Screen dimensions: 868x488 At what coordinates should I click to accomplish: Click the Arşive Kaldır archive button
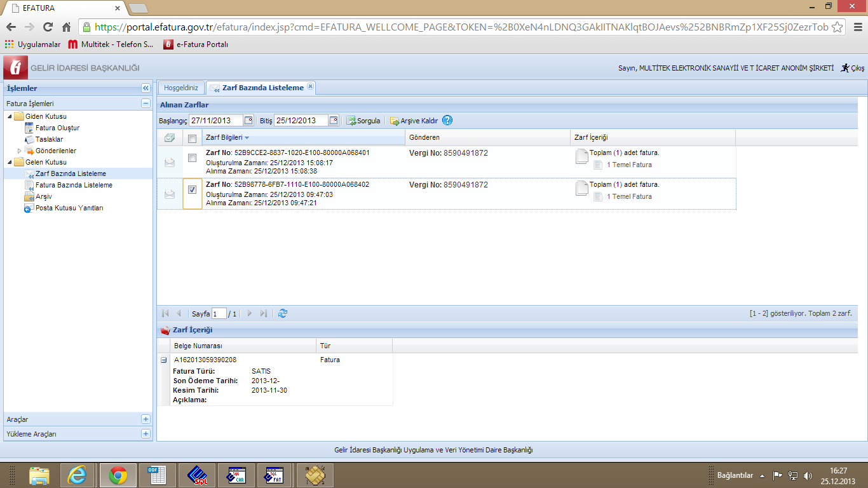(x=414, y=121)
